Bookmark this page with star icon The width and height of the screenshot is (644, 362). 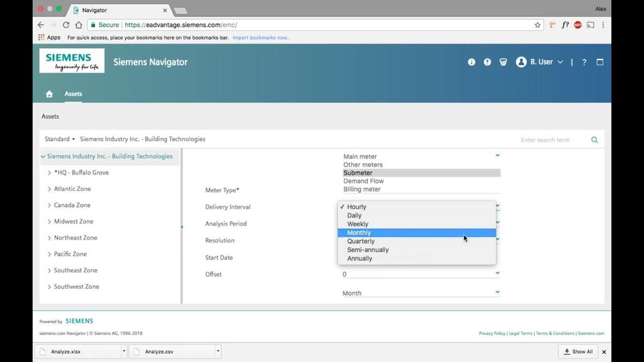click(538, 25)
